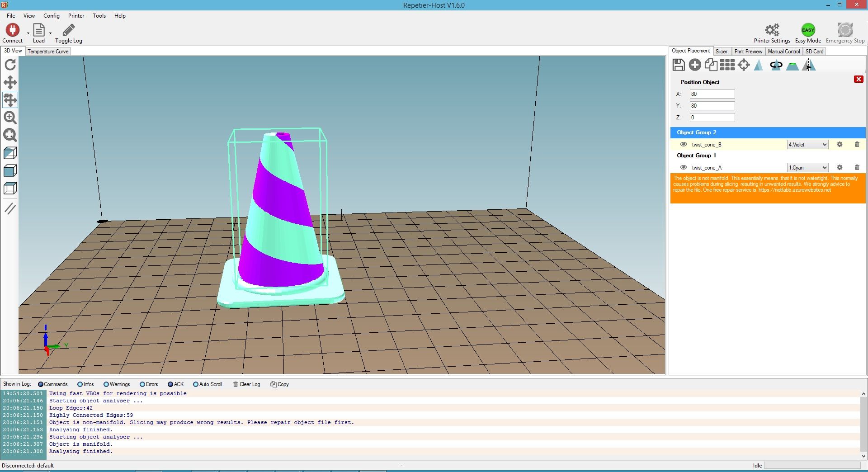Activate the Center Object icon

tap(743, 65)
